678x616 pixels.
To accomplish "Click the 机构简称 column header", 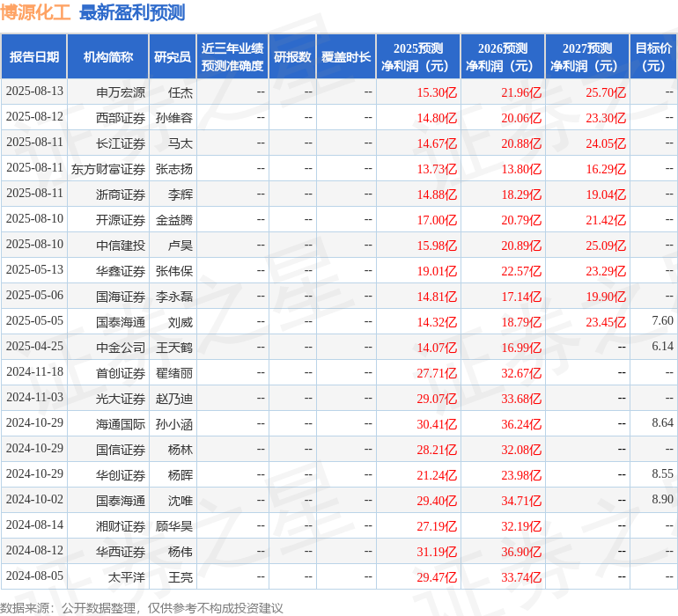I will tap(108, 57).
